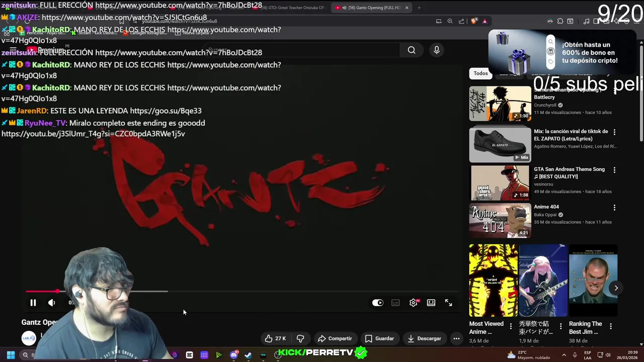Click the YouTube search magnifier button

[x=412, y=50]
